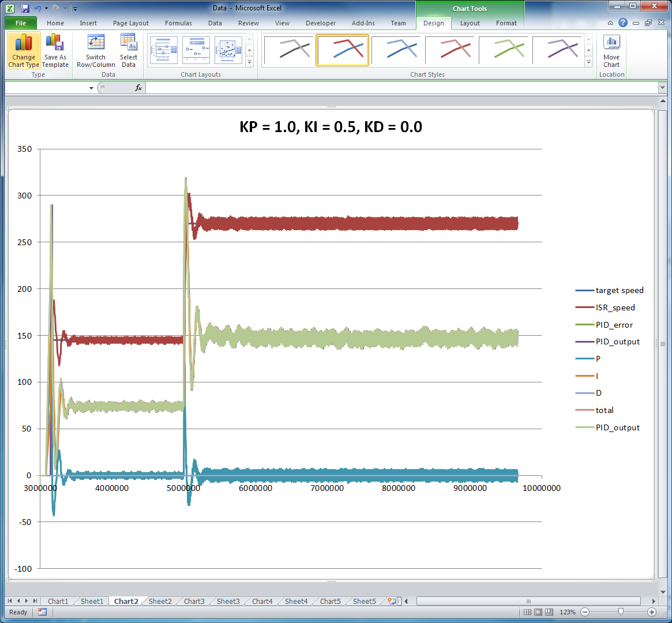This screenshot has width=672, height=623.
Task: Switch to the Home ribbon tab
Action: (55, 23)
